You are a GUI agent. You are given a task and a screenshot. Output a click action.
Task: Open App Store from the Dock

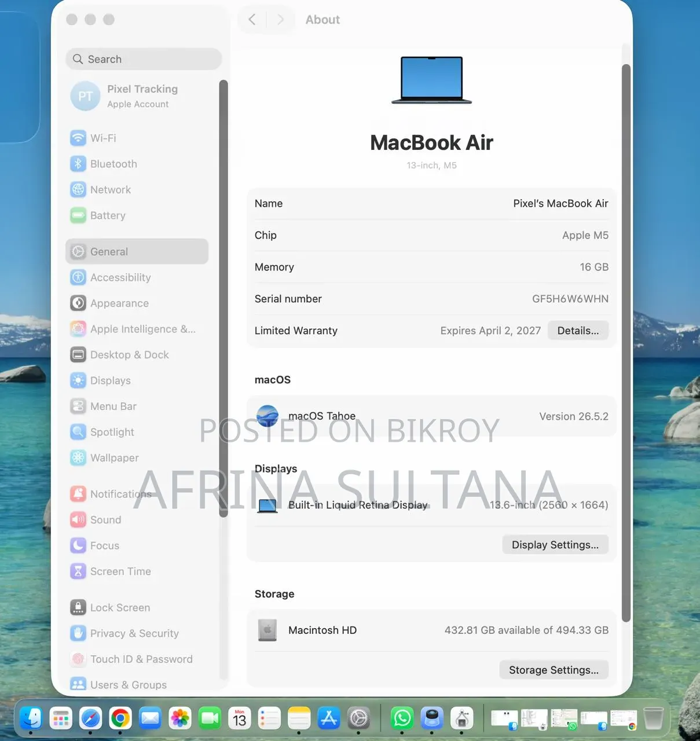[329, 718]
